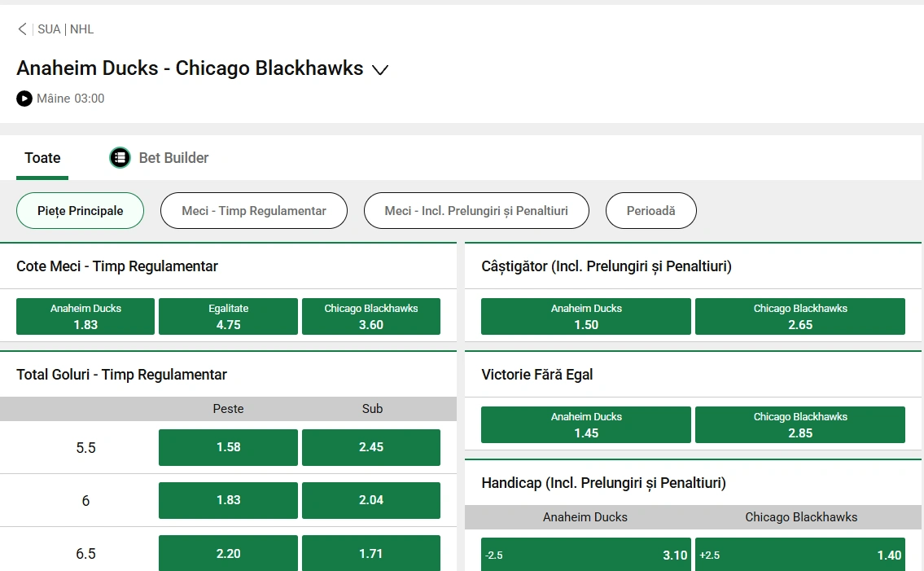Bet on Anaheim Ducks at 1.83 odds
The height and width of the screenshot is (571, 924).
click(x=85, y=316)
